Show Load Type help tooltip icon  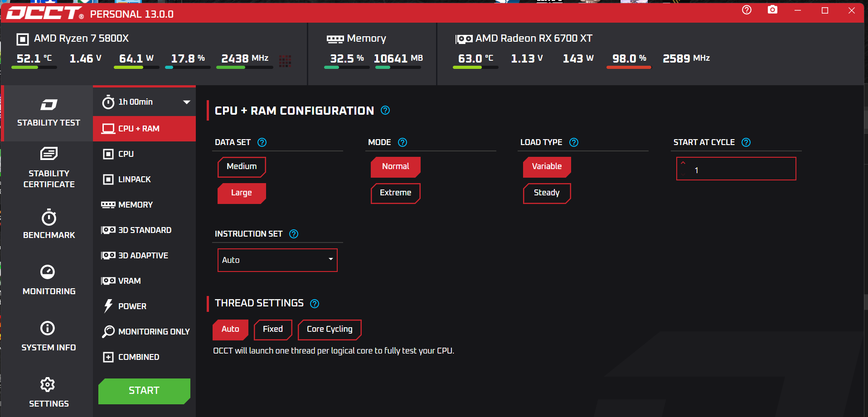coord(574,142)
